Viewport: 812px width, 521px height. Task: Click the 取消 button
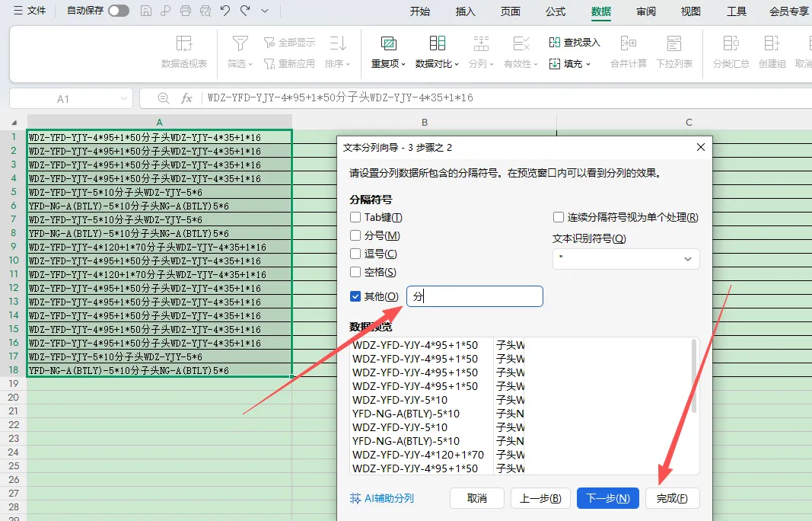click(x=477, y=498)
